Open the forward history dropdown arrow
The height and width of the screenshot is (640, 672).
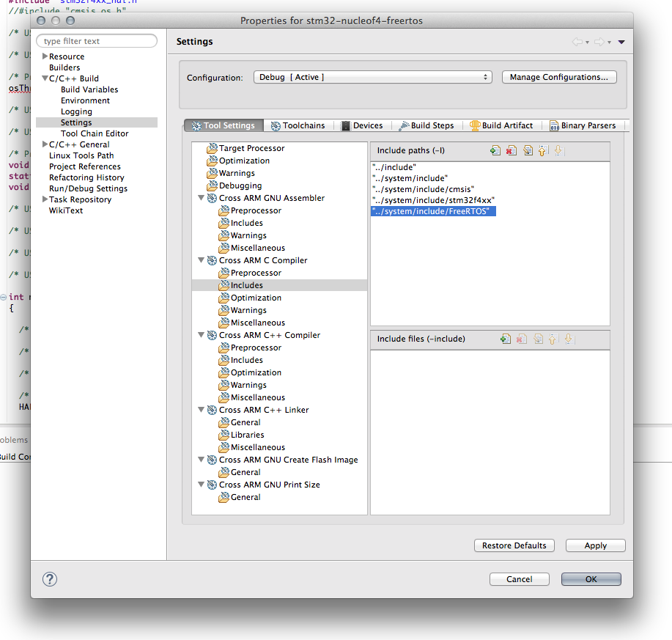pyautogui.click(x=609, y=43)
